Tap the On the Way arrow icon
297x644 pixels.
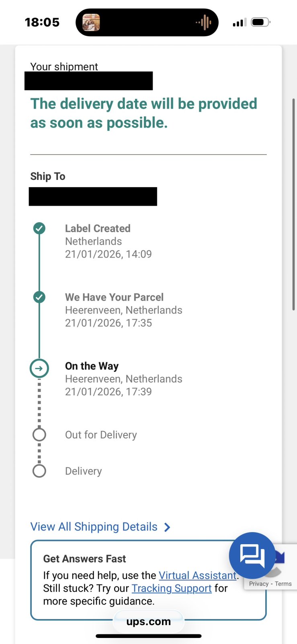tap(39, 368)
